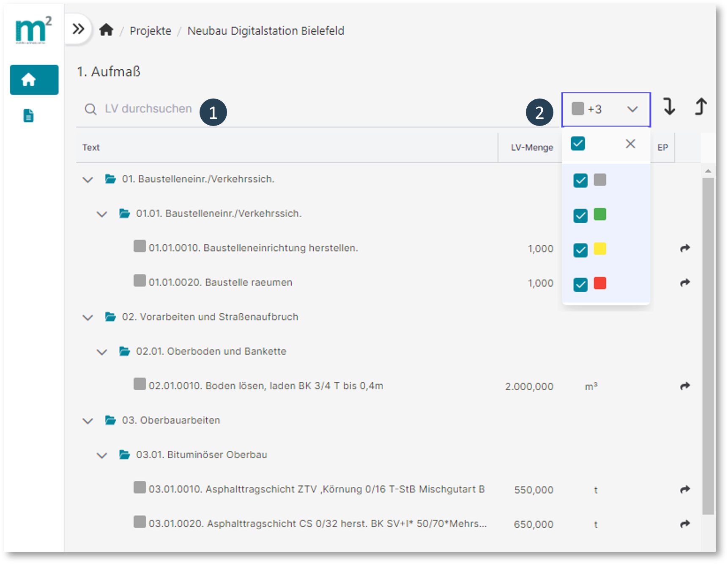
Task: Collapse the 03.01. Bituminöser Oberbau subfolder
Action: click(102, 455)
